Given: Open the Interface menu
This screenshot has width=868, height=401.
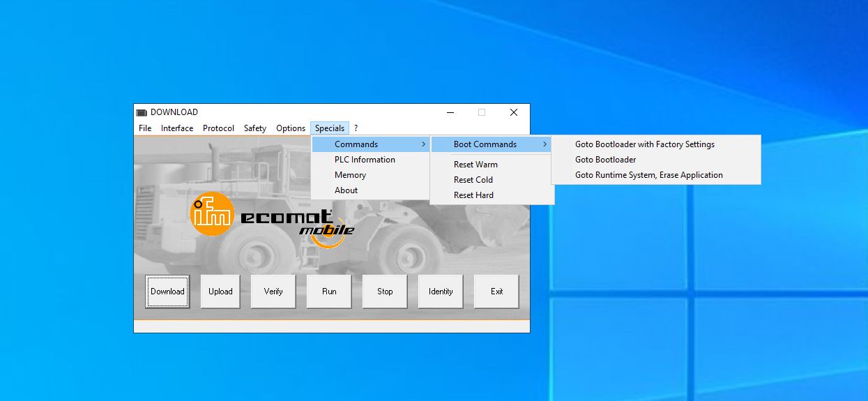Looking at the screenshot, I should [x=177, y=128].
